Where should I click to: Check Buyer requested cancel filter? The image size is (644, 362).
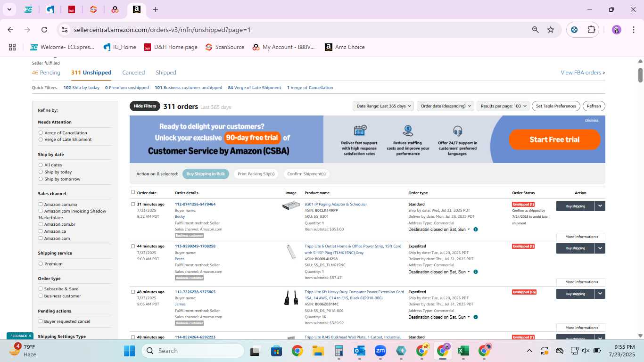pyautogui.click(x=41, y=321)
